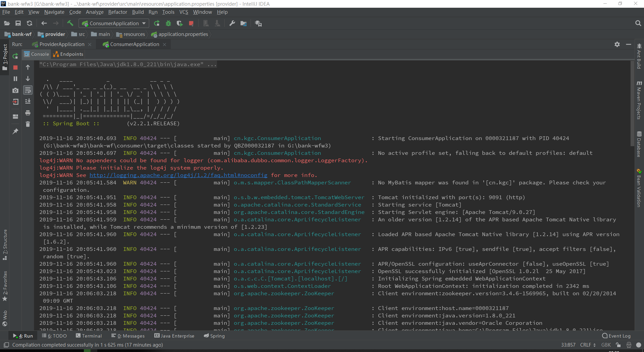This screenshot has width=644, height=352.
Task: Click the Search Everywhere magnifier icon
Action: coord(638,24)
